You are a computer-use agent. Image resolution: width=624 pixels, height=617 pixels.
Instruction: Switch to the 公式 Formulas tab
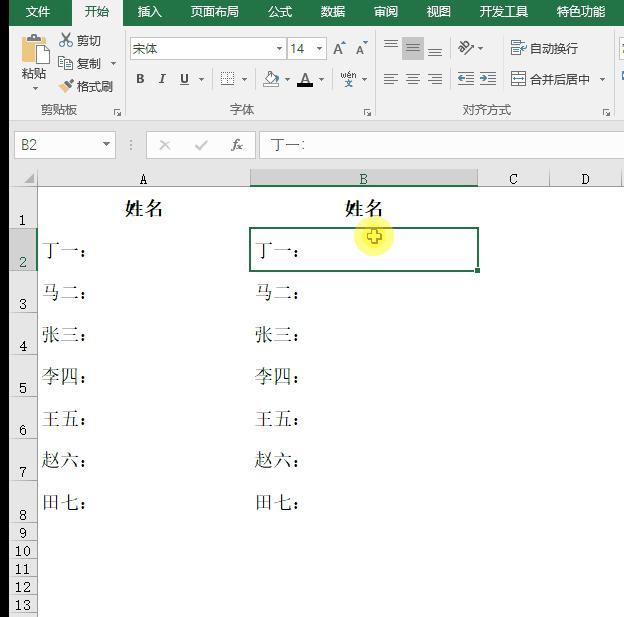(x=280, y=12)
